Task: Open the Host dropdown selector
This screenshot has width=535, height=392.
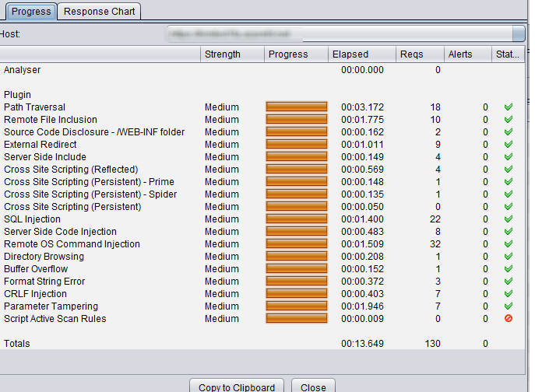Action: 518,34
